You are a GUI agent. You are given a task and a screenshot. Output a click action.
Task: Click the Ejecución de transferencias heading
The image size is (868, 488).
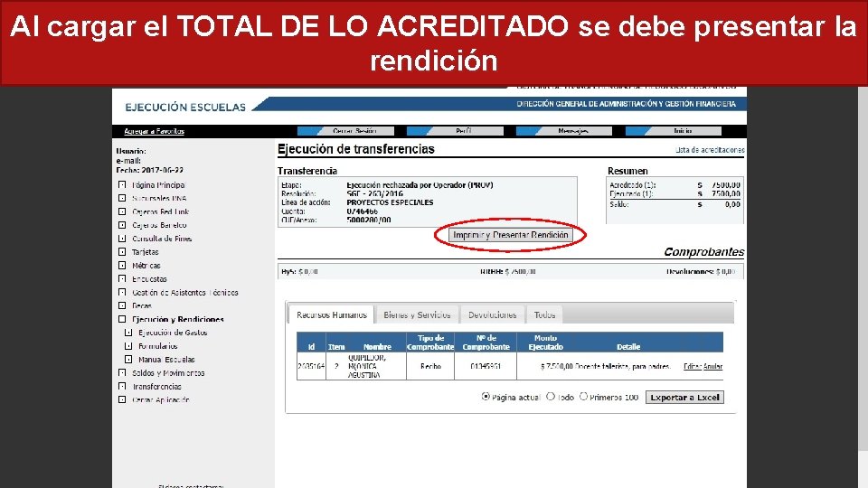point(356,149)
